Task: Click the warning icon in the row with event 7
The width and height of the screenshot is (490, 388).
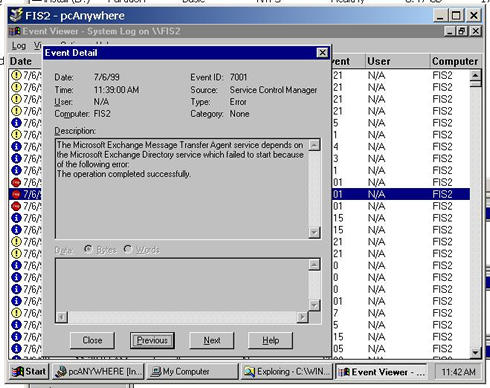Action: (16, 313)
